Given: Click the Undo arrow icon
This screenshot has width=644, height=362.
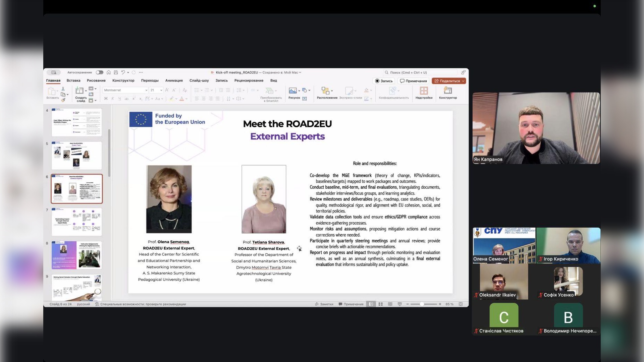Looking at the screenshot, I should pos(123,72).
